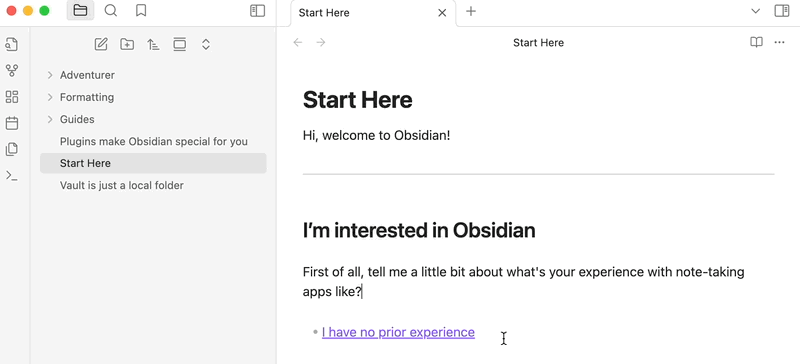Screen dimensions: 800x364
Task: Click the search magnifier tab in sidebar
Action: coord(111,11)
